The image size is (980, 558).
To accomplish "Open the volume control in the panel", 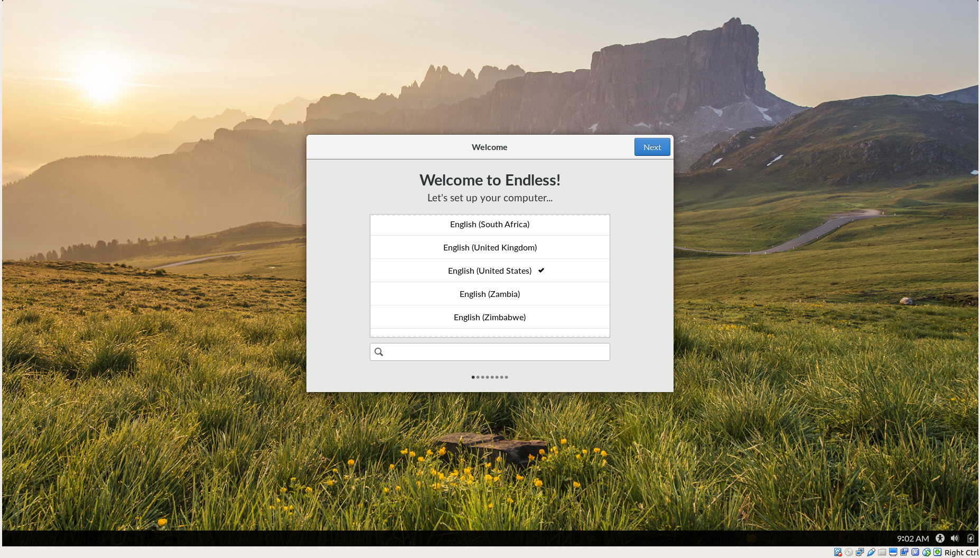I will [955, 538].
